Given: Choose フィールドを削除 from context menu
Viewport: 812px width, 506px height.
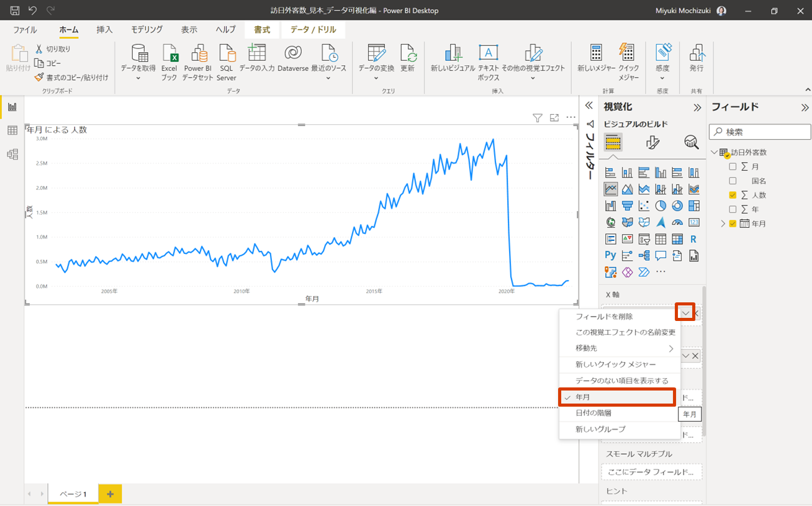Looking at the screenshot, I should [x=620, y=317].
